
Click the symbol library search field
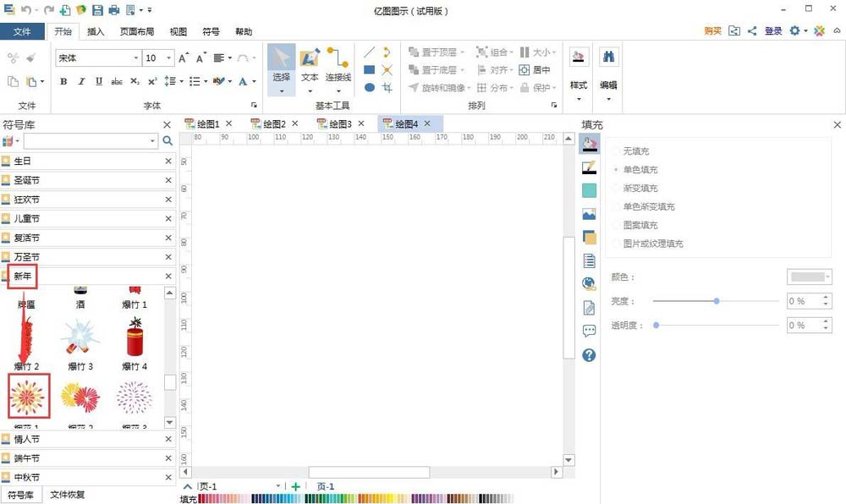point(91,141)
